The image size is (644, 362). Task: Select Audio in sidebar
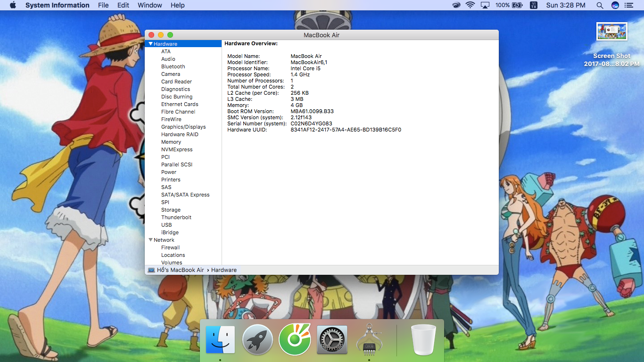click(168, 59)
